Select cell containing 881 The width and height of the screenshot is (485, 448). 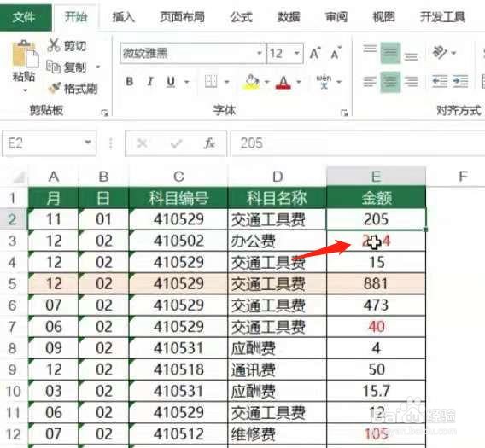coord(376,284)
